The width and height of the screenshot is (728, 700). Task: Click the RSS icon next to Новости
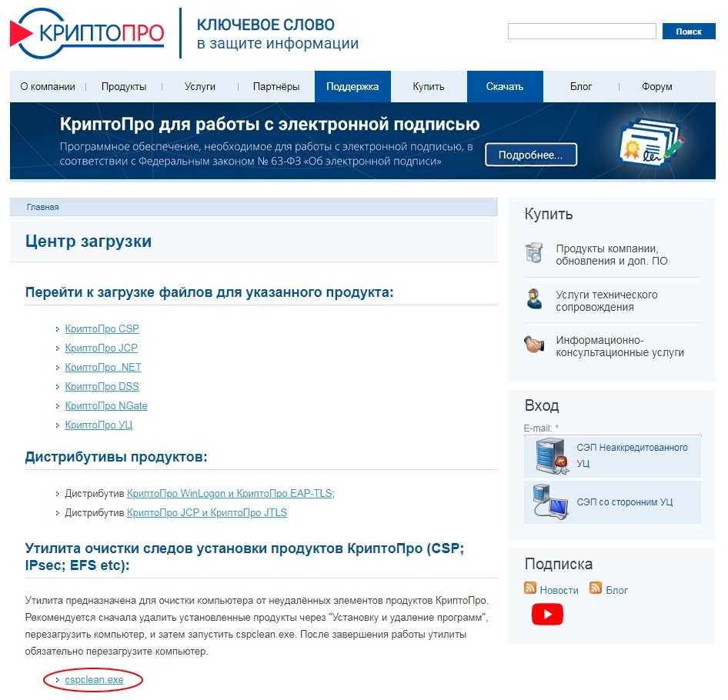(x=530, y=588)
